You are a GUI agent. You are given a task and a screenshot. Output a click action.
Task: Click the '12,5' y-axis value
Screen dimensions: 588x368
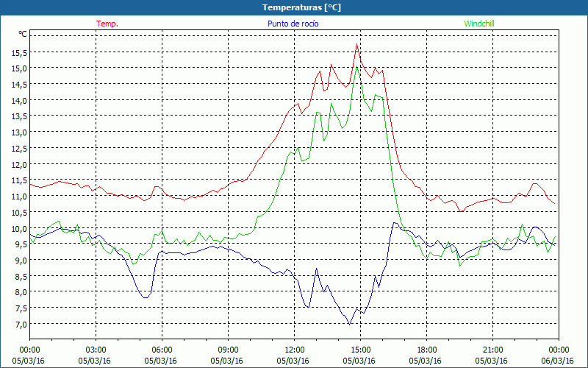20,149
